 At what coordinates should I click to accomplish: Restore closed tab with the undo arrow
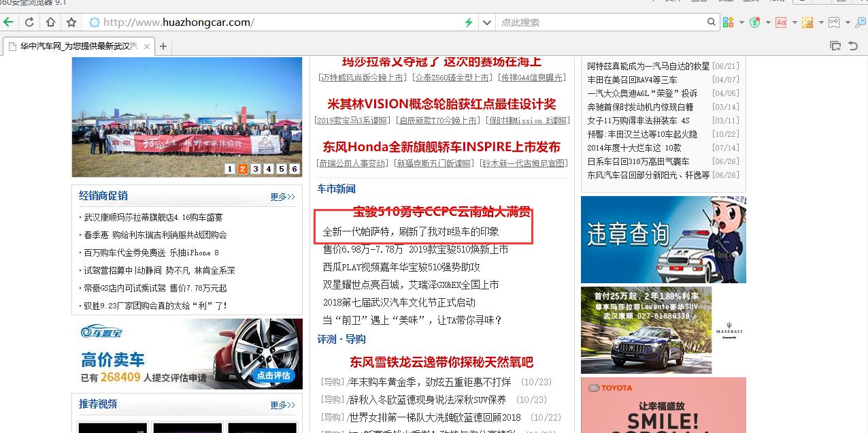853,46
